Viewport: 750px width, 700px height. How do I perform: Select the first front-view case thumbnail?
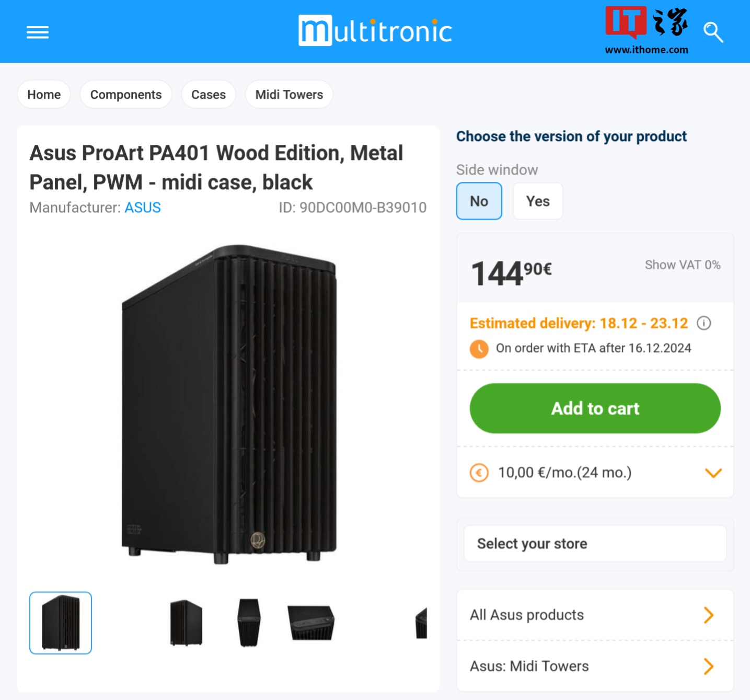(x=61, y=623)
